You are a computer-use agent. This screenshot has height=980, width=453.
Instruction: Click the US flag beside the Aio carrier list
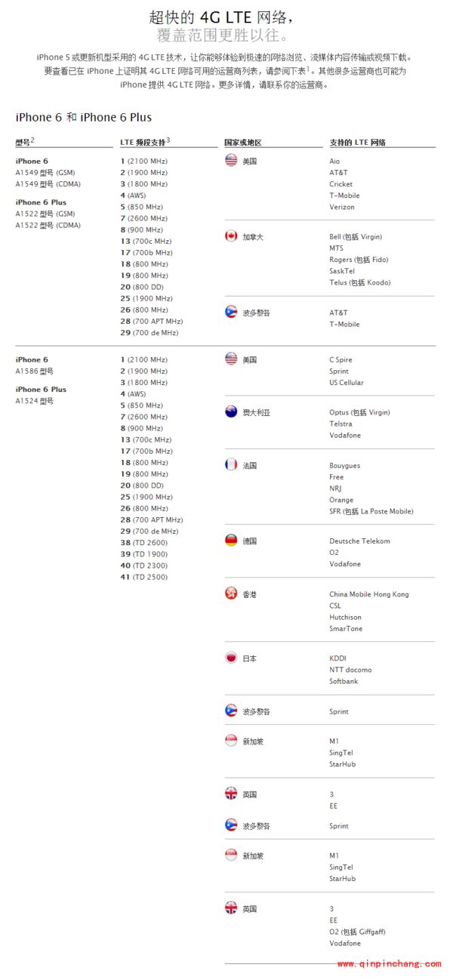coord(231,161)
